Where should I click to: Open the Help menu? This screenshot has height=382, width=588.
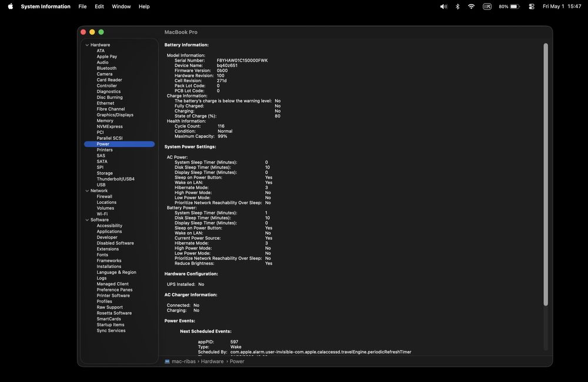(x=144, y=6)
